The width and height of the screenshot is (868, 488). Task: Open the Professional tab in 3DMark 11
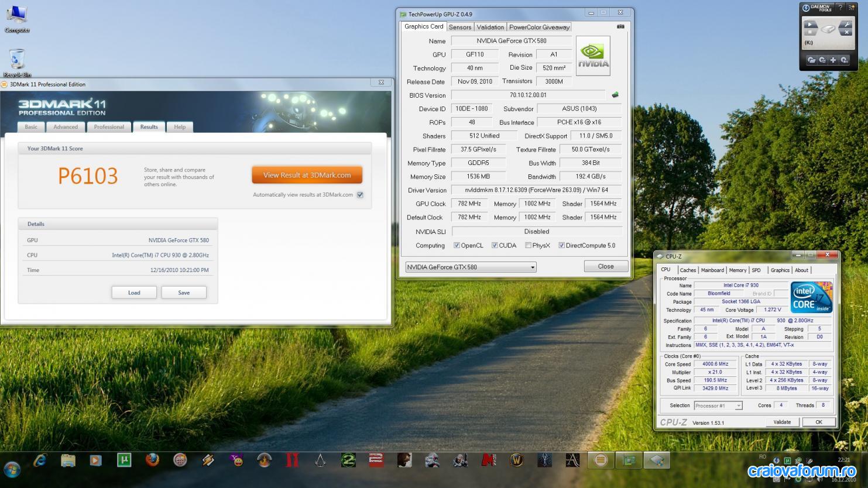tap(109, 127)
